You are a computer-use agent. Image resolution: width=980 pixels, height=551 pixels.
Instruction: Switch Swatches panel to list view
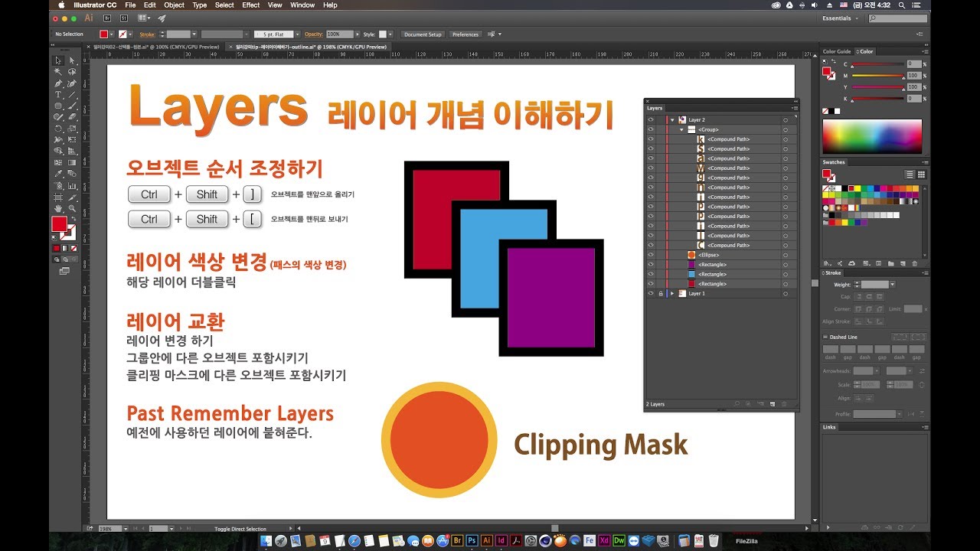[x=910, y=174]
